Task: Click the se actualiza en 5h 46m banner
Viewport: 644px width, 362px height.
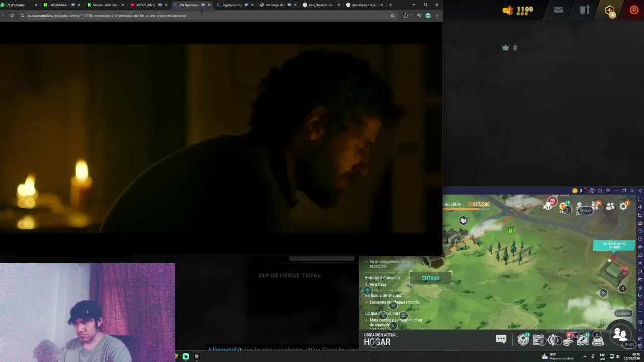Action: tap(614, 245)
